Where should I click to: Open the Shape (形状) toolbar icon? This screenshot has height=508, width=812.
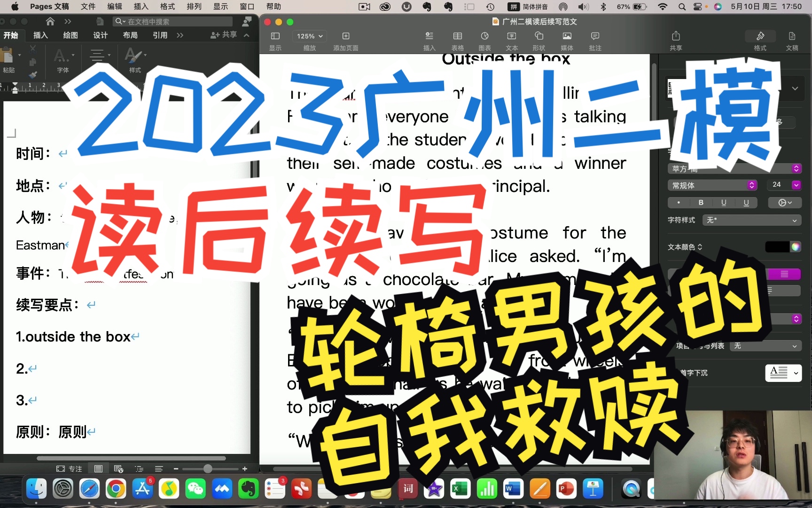click(539, 36)
